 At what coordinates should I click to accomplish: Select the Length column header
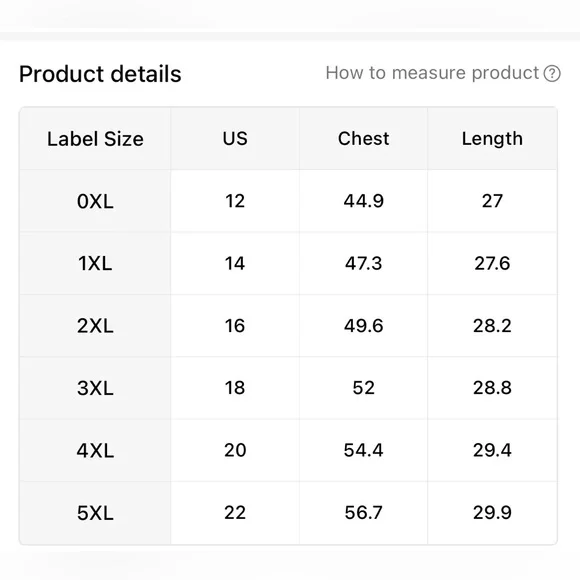492,139
